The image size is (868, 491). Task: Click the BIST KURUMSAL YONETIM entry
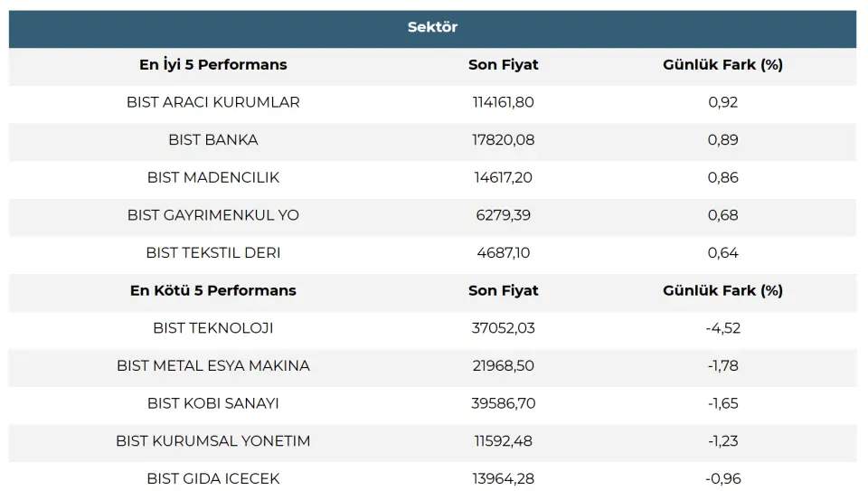(212, 441)
